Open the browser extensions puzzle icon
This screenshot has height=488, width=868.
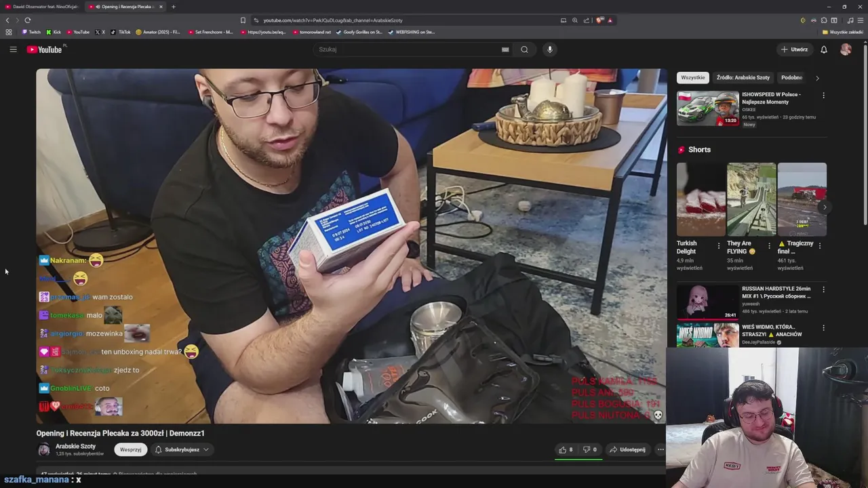click(x=824, y=20)
